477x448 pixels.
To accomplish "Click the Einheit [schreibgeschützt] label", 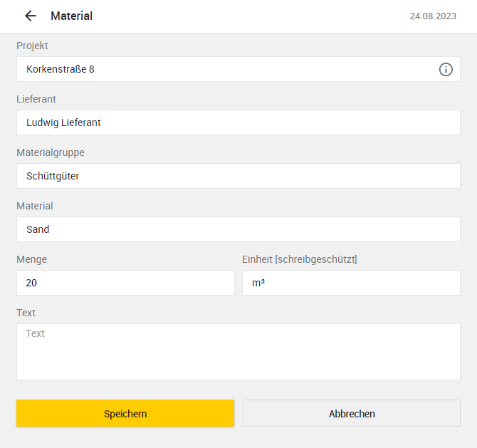I will point(299,259).
